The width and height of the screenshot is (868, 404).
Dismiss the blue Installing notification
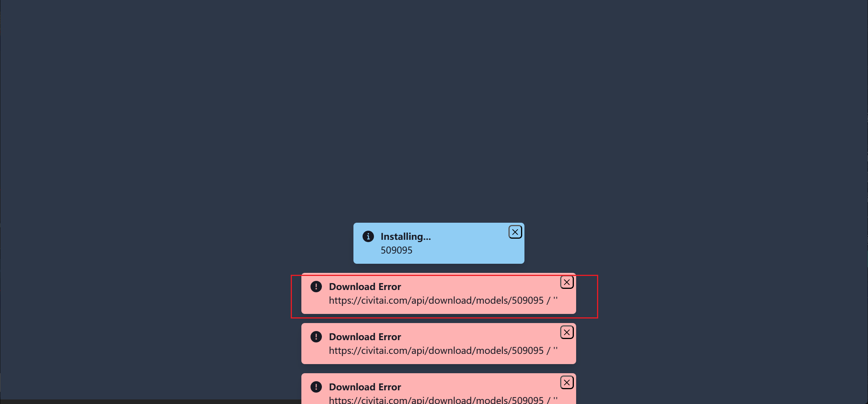[x=515, y=232]
